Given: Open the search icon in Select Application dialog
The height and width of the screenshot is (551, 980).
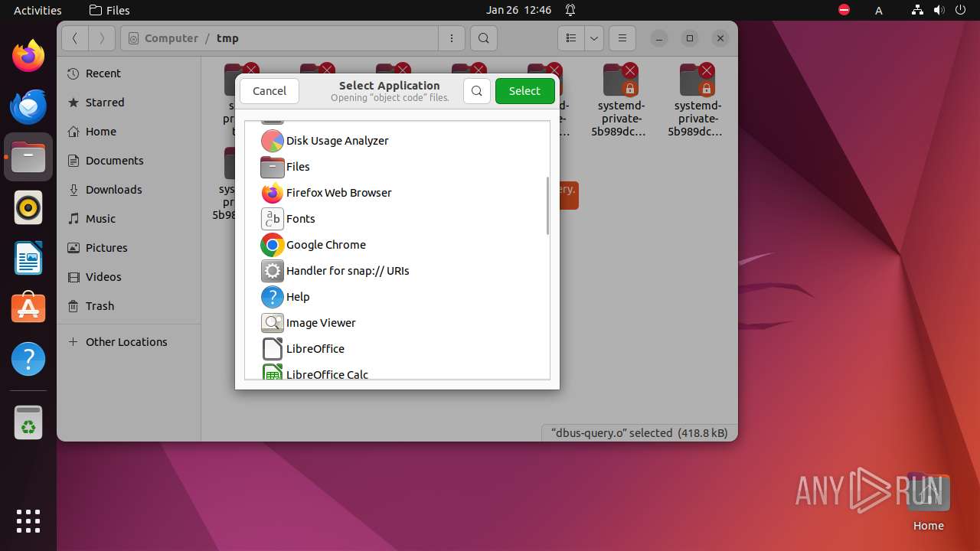Looking at the screenshot, I should (x=476, y=91).
